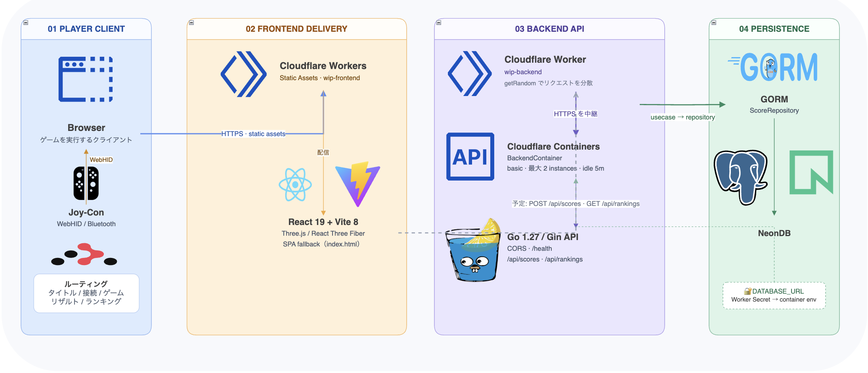Select the Joy-Con controller icon
Image resolution: width=868 pixels, height=373 pixels.
point(86,183)
